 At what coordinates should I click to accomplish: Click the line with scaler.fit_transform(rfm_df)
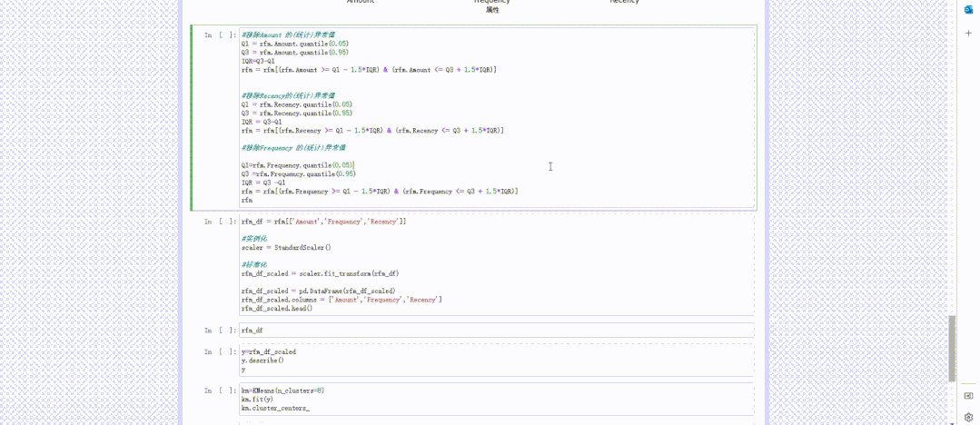click(320, 273)
